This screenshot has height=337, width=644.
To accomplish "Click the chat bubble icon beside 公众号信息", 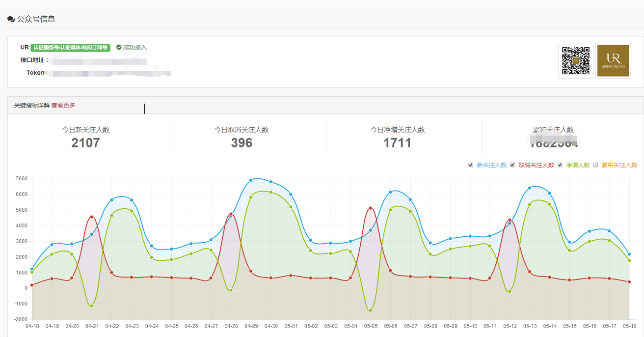I will (11, 19).
